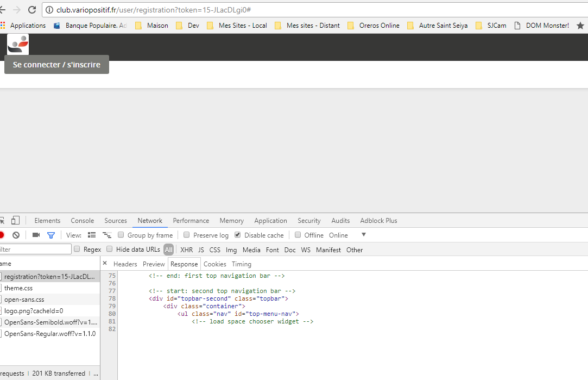This screenshot has width=588, height=380.
Task: Toggle the overview waterfall view icon
Action: pos(107,235)
